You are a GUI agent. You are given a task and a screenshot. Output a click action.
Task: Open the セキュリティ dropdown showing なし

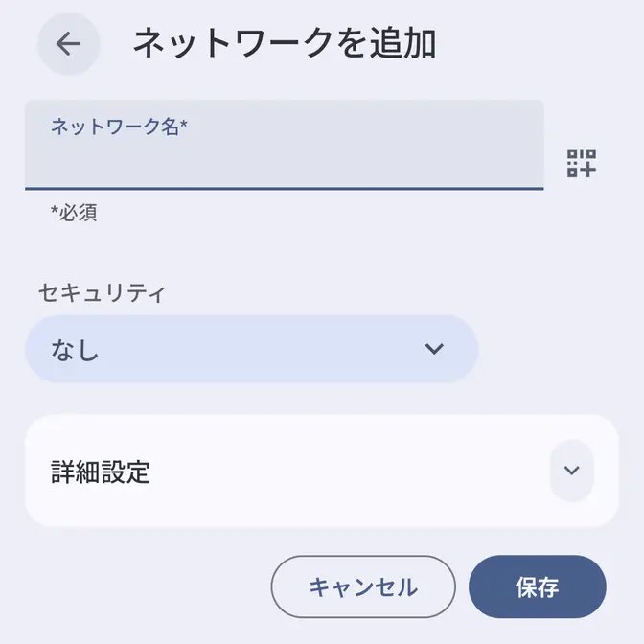point(251,349)
